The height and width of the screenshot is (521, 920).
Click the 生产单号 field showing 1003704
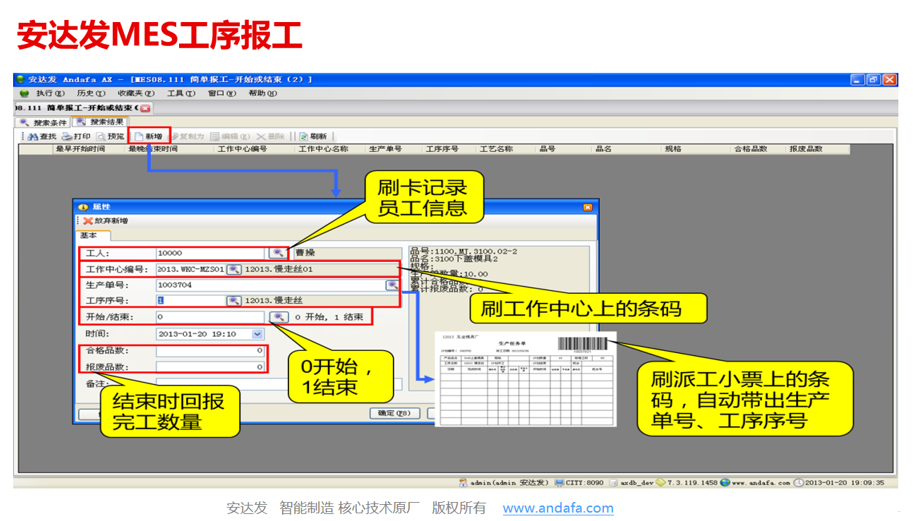[270, 285]
